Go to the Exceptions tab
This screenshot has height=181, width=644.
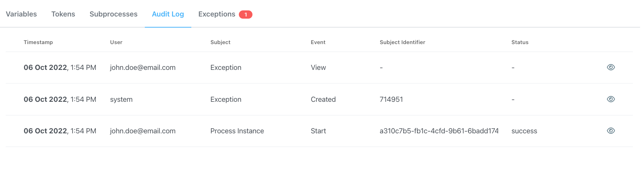tap(217, 14)
